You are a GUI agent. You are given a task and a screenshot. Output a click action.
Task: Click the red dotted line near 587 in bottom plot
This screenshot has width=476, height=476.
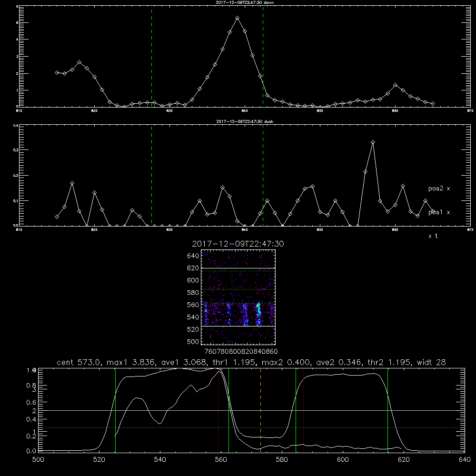pos(304,410)
